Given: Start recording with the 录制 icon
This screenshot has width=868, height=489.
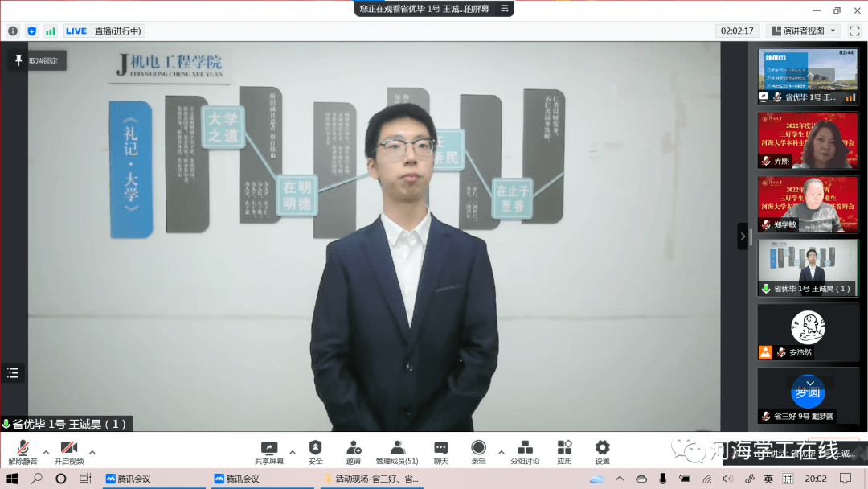Looking at the screenshot, I should pos(478,450).
